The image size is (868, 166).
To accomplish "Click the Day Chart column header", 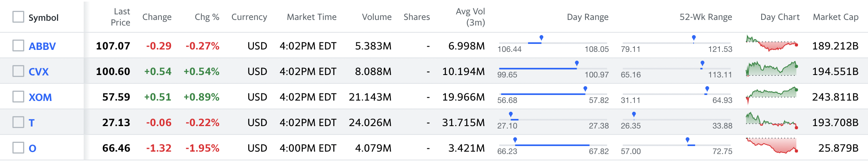I will click(780, 17).
